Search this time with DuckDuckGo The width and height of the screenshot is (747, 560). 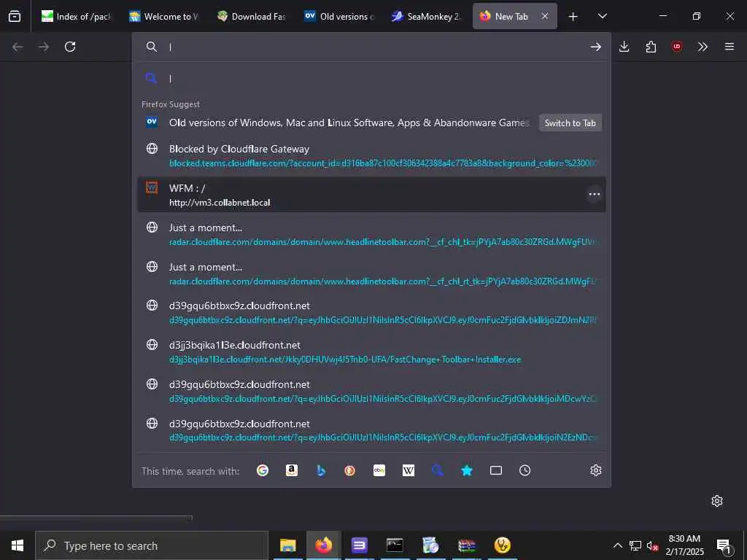pos(349,470)
